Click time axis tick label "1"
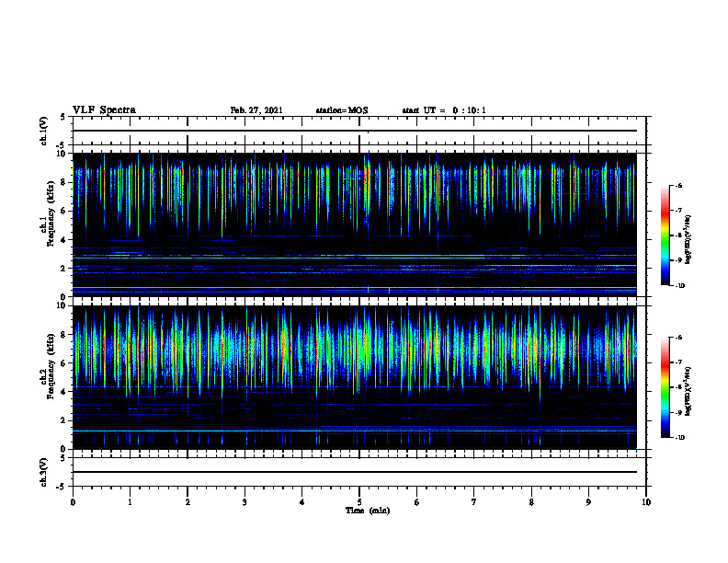Image resolution: width=728 pixels, height=563 pixels. click(x=130, y=502)
